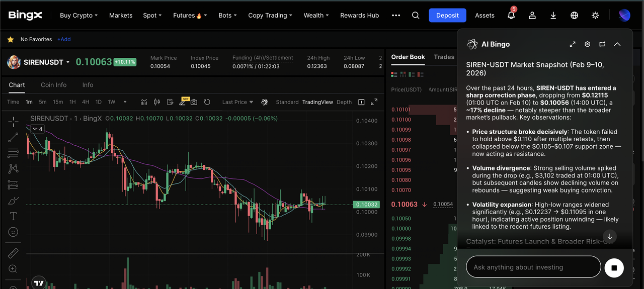The width and height of the screenshot is (644, 289).
Task: Switch to the Coin Info tab
Action: [53, 85]
